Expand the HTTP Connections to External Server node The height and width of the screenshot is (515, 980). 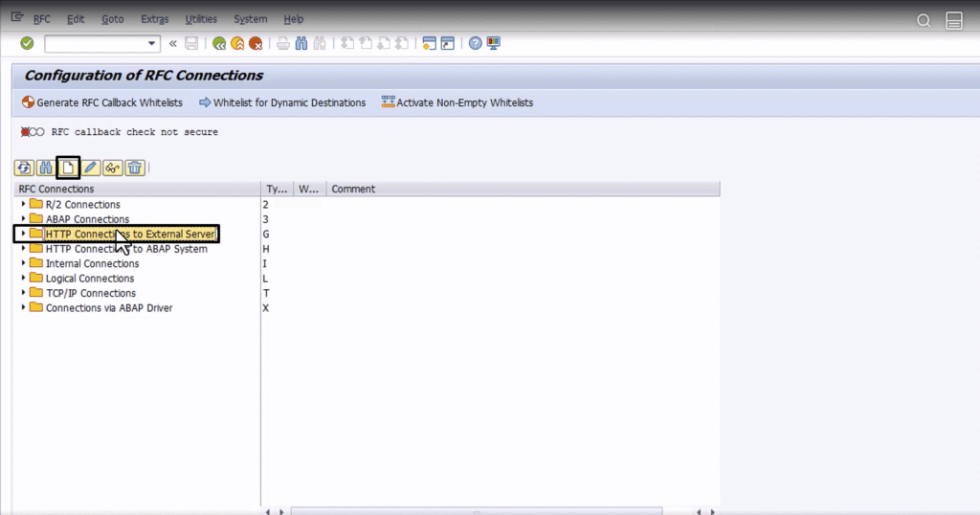23,234
